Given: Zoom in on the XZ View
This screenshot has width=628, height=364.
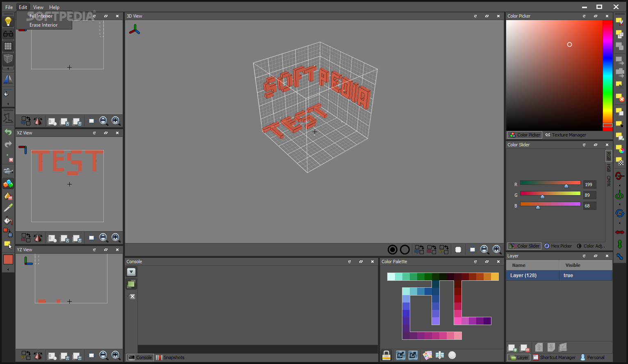Looking at the screenshot, I should tap(116, 237).
